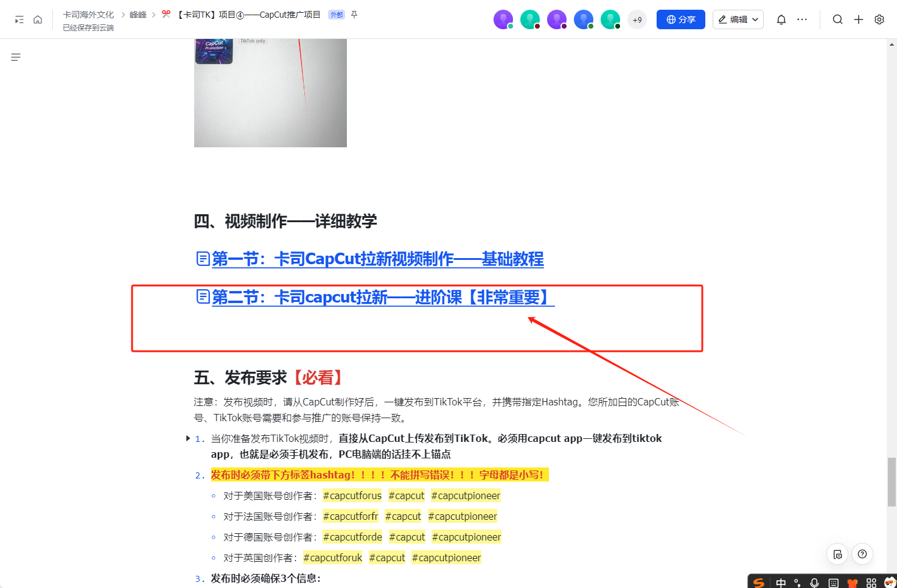The image size is (897, 588).
Task: Open the IME skin shirt icon
Action: click(853, 583)
